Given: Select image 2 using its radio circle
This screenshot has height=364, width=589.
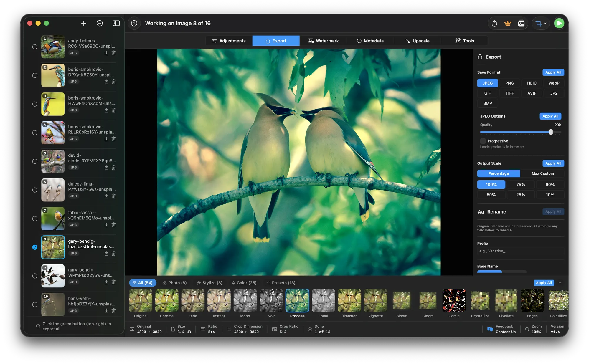Looking at the screenshot, I should (35, 75).
